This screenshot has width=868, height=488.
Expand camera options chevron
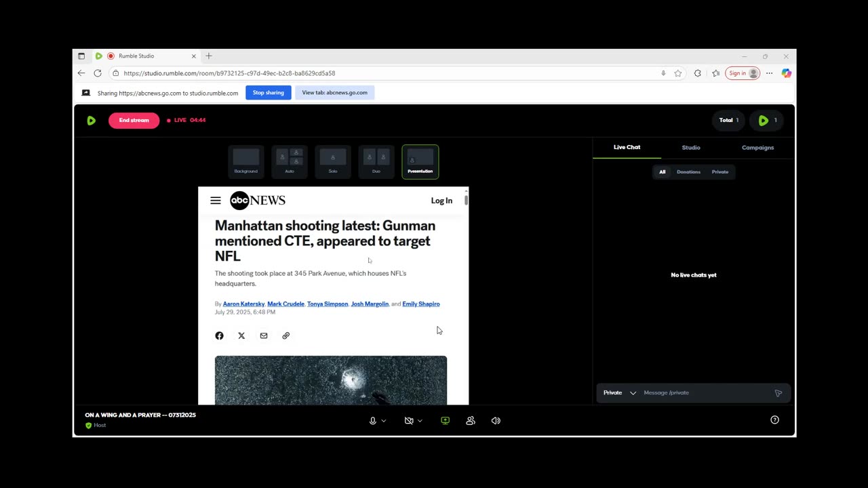click(x=420, y=421)
